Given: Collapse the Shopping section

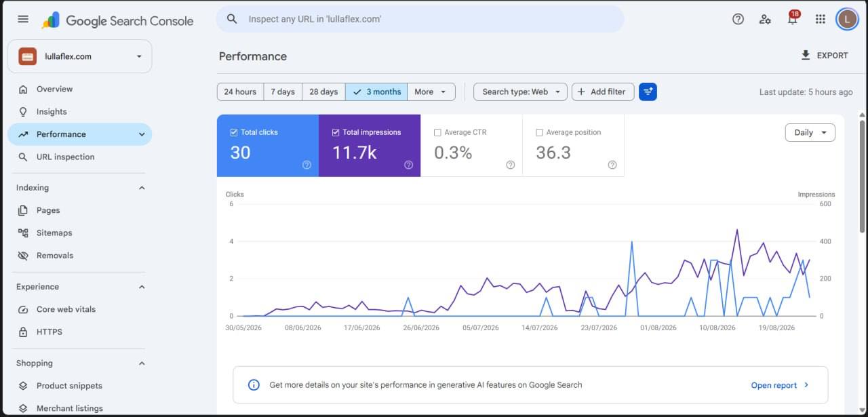Looking at the screenshot, I should click(x=142, y=363).
